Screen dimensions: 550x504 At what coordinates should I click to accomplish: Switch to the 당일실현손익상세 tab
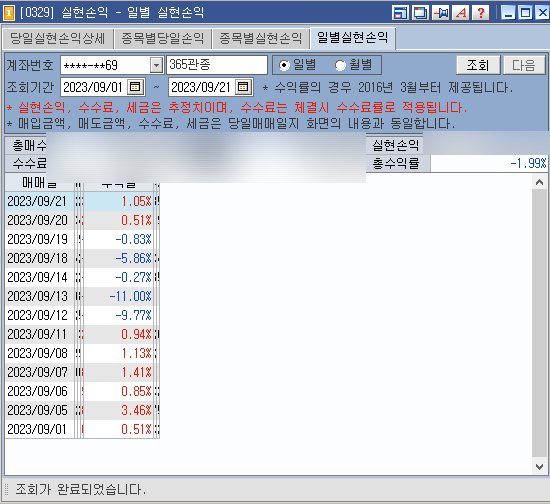[58, 38]
